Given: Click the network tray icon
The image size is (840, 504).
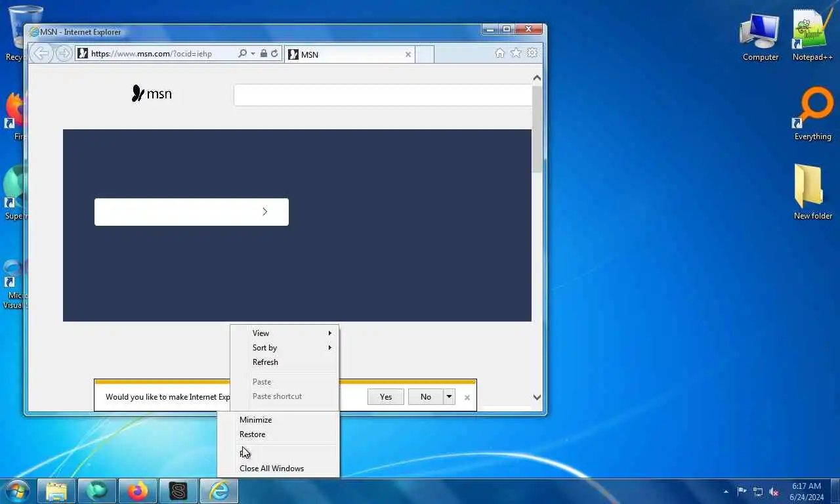Looking at the screenshot, I should click(x=758, y=492).
